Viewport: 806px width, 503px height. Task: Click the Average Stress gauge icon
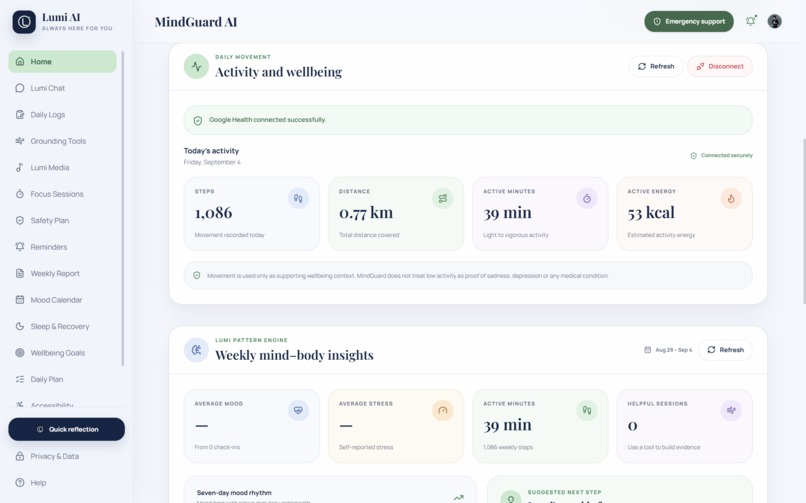pos(443,411)
